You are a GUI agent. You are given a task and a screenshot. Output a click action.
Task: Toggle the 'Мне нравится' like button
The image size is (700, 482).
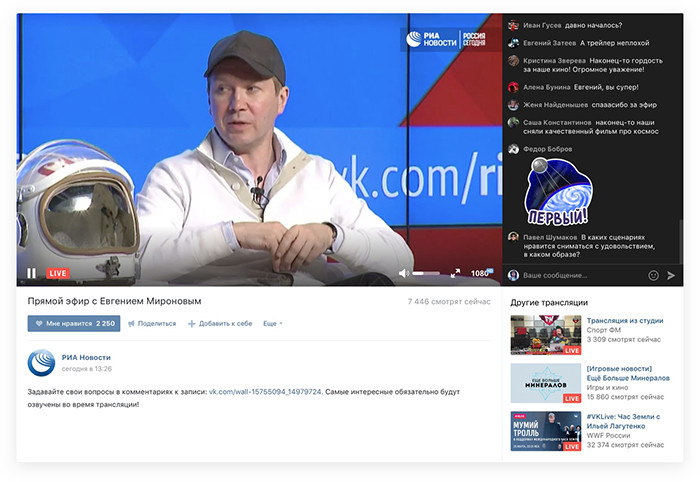(74, 323)
